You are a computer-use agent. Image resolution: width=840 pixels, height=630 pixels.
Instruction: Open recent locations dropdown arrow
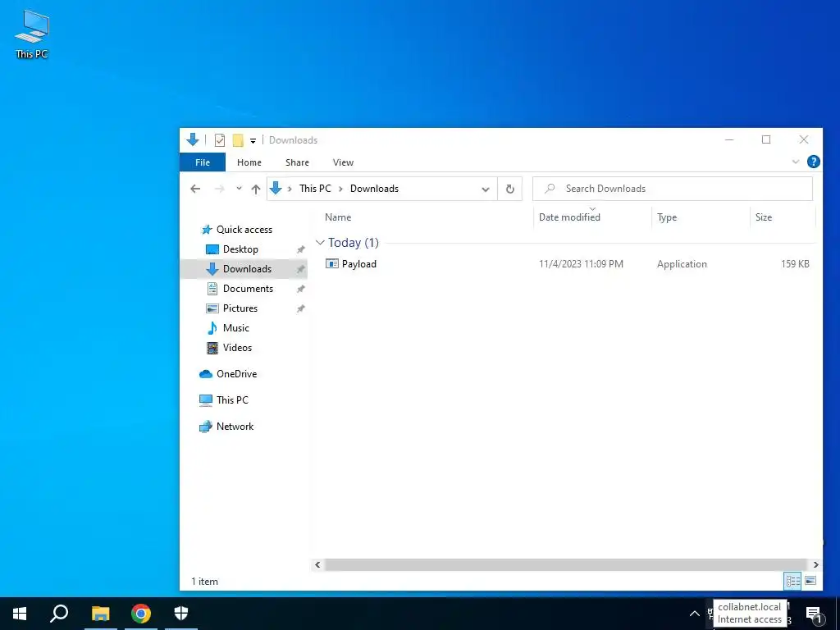tap(239, 189)
